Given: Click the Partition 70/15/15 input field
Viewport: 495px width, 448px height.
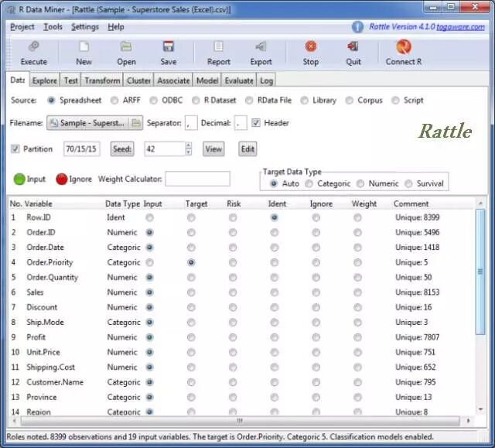Looking at the screenshot, I should pyautogui.click(x=81, y=149).
